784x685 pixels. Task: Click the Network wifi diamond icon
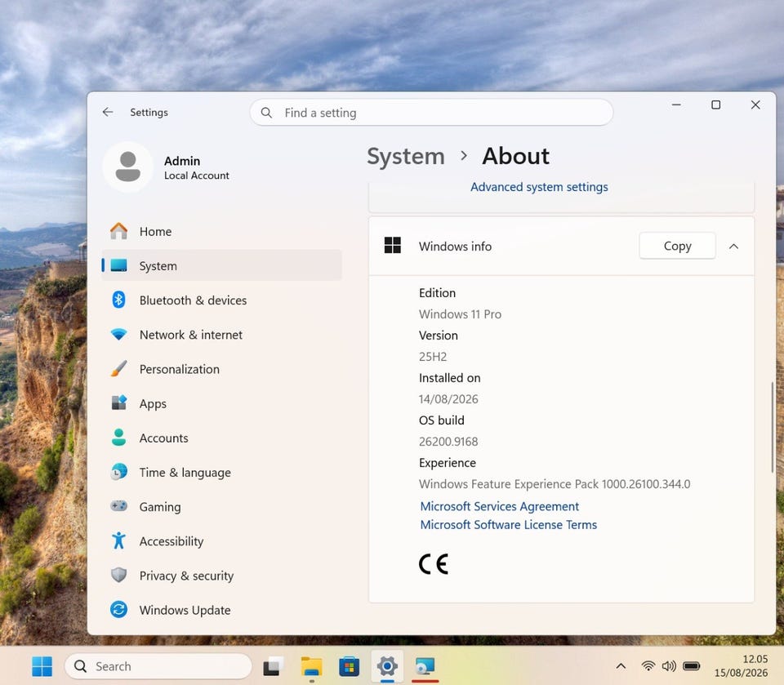coord(118,335)
